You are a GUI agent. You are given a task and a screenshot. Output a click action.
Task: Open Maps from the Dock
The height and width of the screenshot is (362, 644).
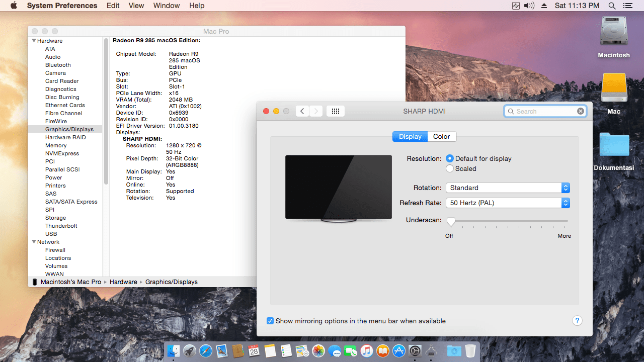(x=302, y=351)
